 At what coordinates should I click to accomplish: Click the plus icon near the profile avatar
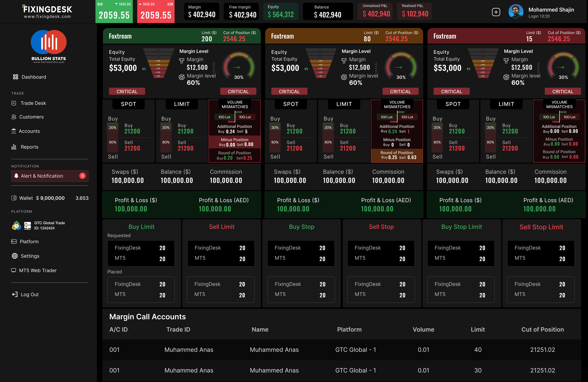pos(496,12)
